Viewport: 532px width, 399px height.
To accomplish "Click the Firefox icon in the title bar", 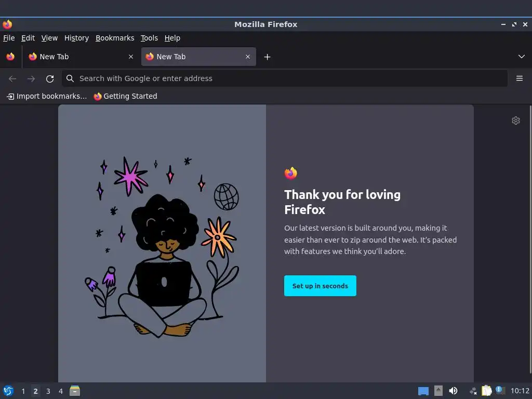I will [7, 24].
